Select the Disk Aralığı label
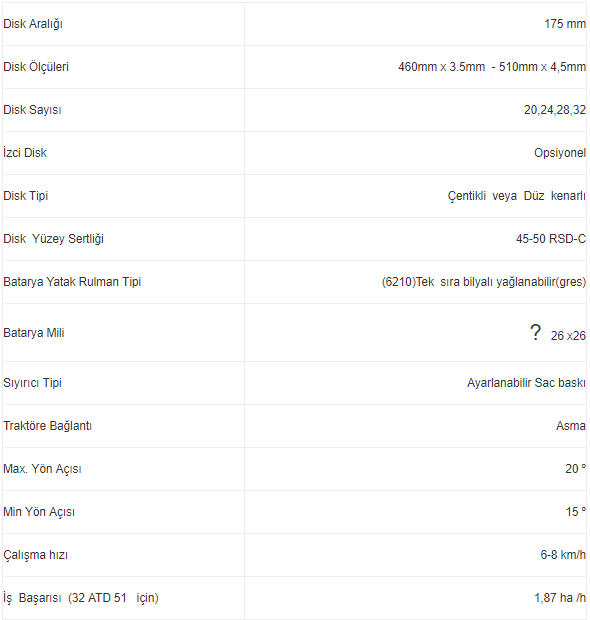Image resolution: width=590 pixels, height=620 pixels. click(x=33, y=24)
